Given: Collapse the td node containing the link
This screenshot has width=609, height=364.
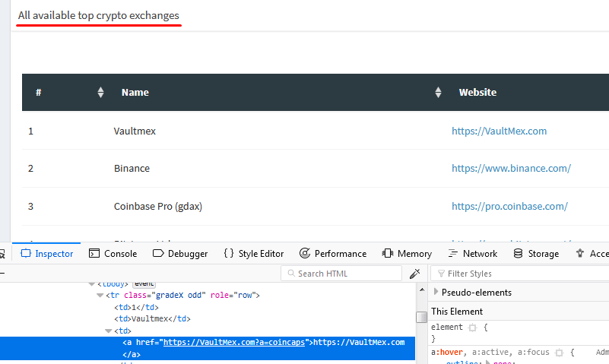Looking at the screenshot, I should (x=109, y=331).
